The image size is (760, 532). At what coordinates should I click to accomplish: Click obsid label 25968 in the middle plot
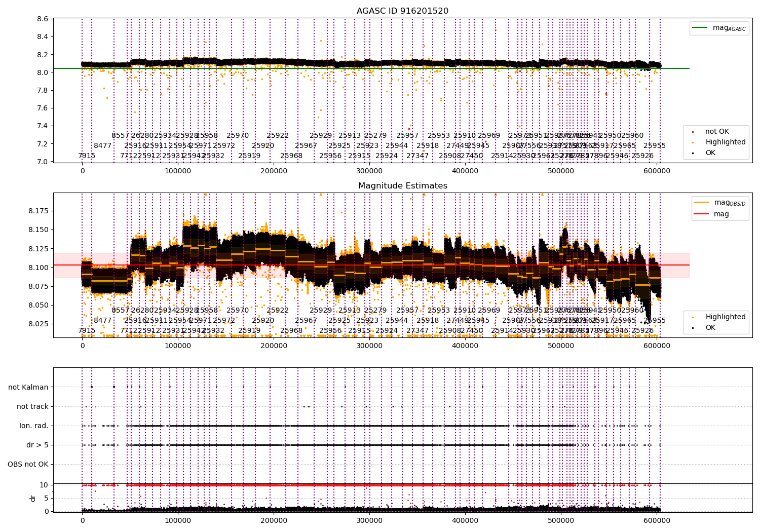[291, 330]
